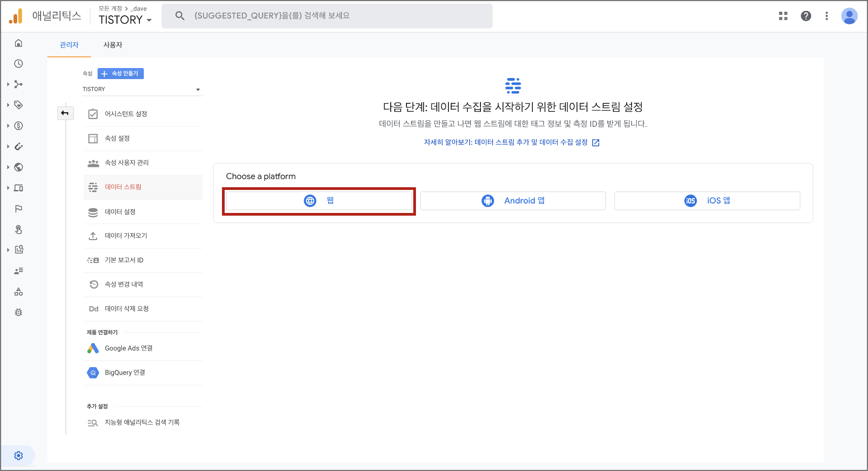Click the 속성 만들기 button
Viewport: 868px width, 471px height.
[x=120, y=74]
